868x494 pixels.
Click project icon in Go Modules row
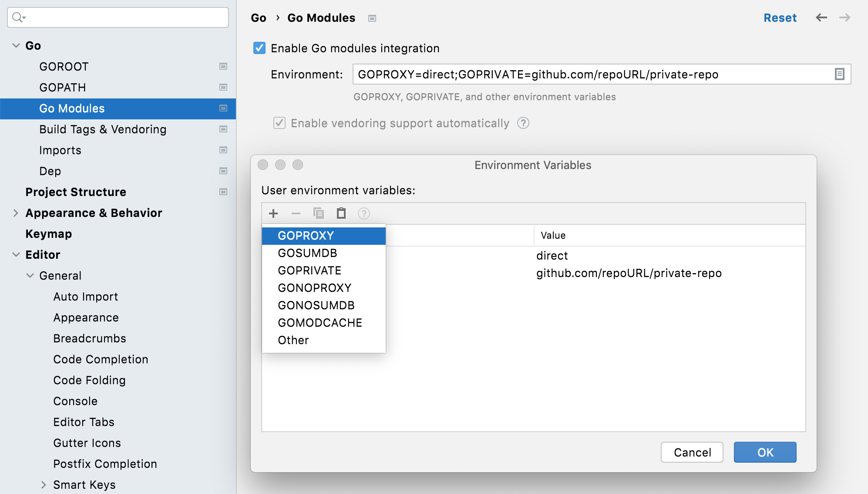[223, 108]
